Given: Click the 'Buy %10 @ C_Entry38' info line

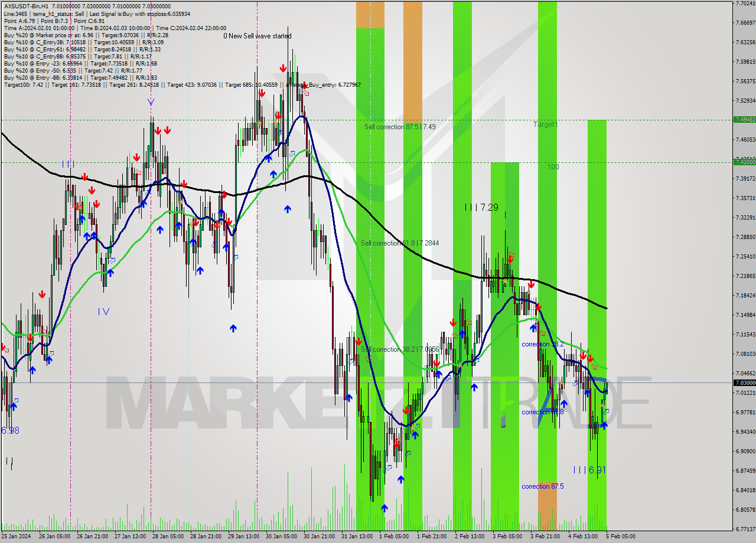Looking at the screenshot, I should pos(83,42).
